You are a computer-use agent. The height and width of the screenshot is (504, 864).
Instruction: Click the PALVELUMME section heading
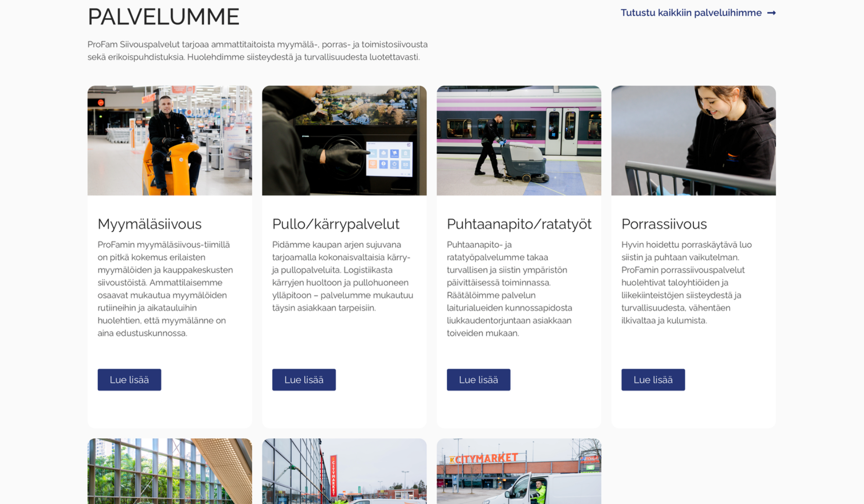(163, 17)
